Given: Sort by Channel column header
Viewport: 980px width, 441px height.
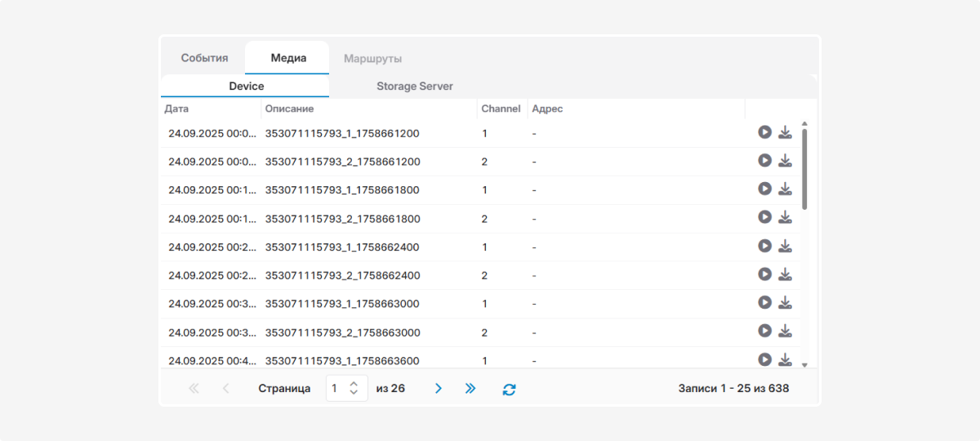Looking at the screenshot, I should pyautogui.click(x=501, y=109).
